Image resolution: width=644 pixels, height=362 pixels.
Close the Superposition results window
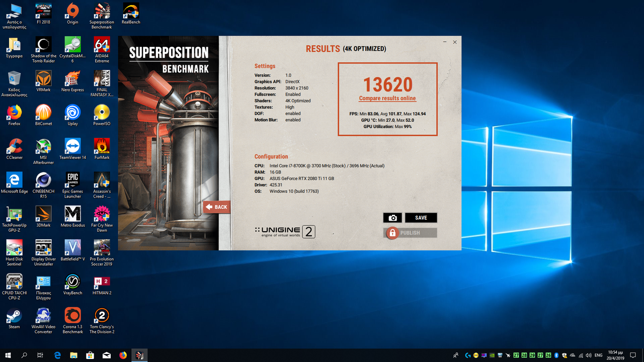[455, 42]
